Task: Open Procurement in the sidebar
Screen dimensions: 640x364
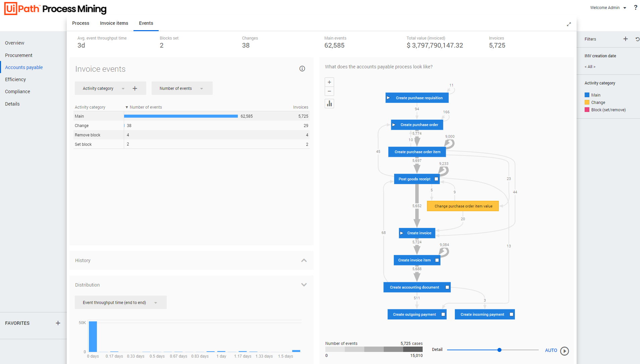Action: click(x=19, y=55)
